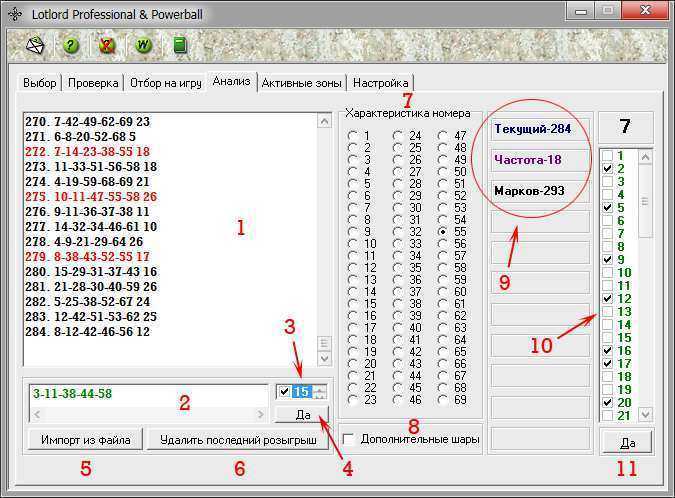This screenshot has width=675, height=498.
Task: Increase the 15 spinner value up arrow
Action: pyautogui.click(x=319, y=389)
